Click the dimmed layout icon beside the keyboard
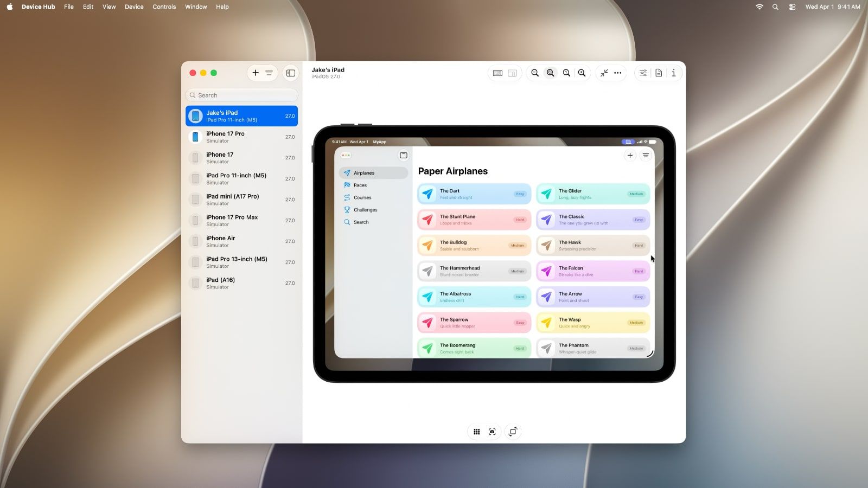Screen dimensions: 868x488 (x=512, y=73)
